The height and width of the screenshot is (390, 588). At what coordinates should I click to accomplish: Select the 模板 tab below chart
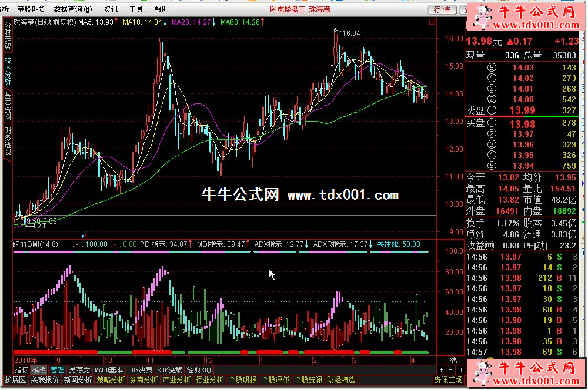pyautogui.click(x=39, y=370)
